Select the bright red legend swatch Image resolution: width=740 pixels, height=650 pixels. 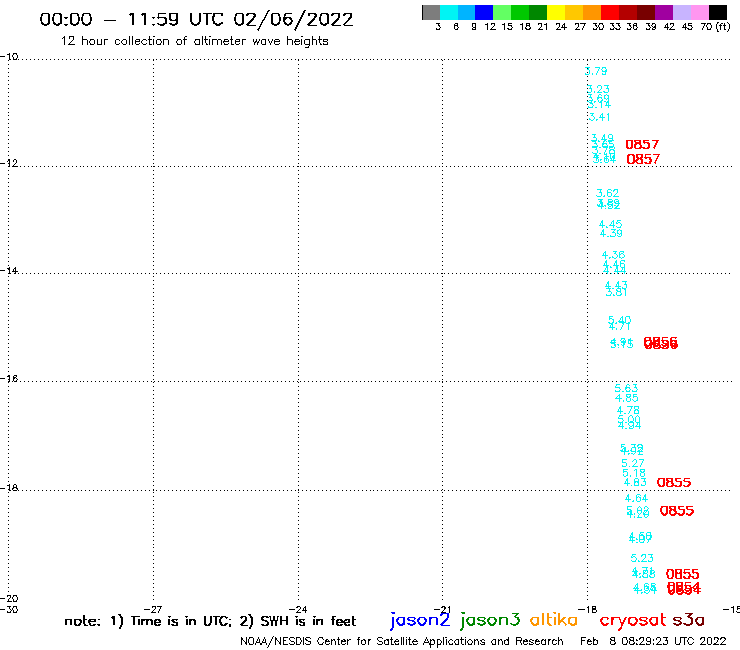pyautogui.click(x=610, y=12)
